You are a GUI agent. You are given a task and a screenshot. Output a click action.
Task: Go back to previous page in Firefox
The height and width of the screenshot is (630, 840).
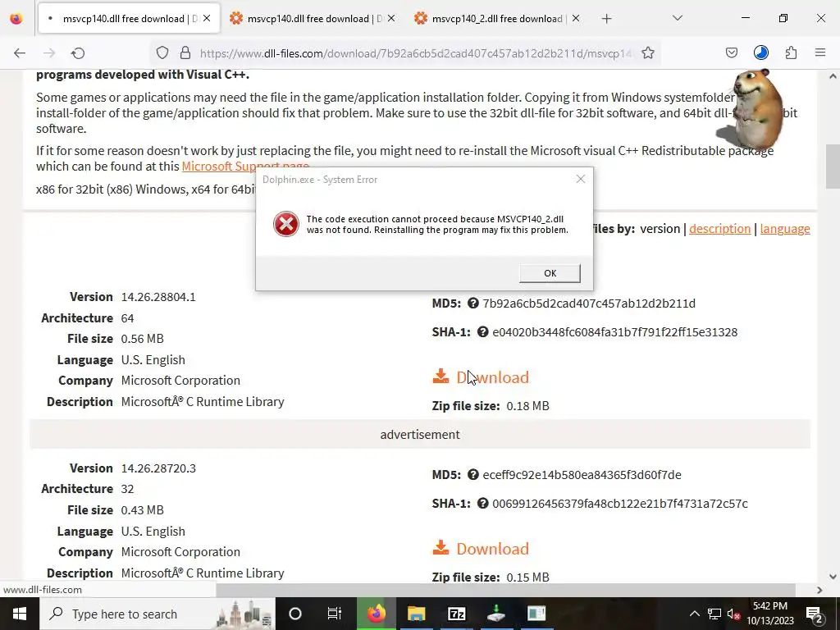point(20,53)
